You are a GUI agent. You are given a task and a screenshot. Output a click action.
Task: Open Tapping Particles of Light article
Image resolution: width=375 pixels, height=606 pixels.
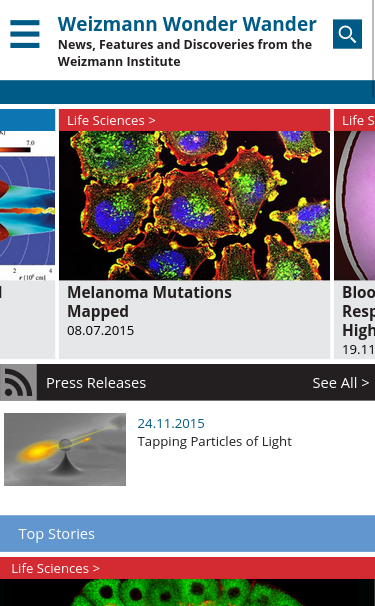pyautogui.click(x=215, y=441)
